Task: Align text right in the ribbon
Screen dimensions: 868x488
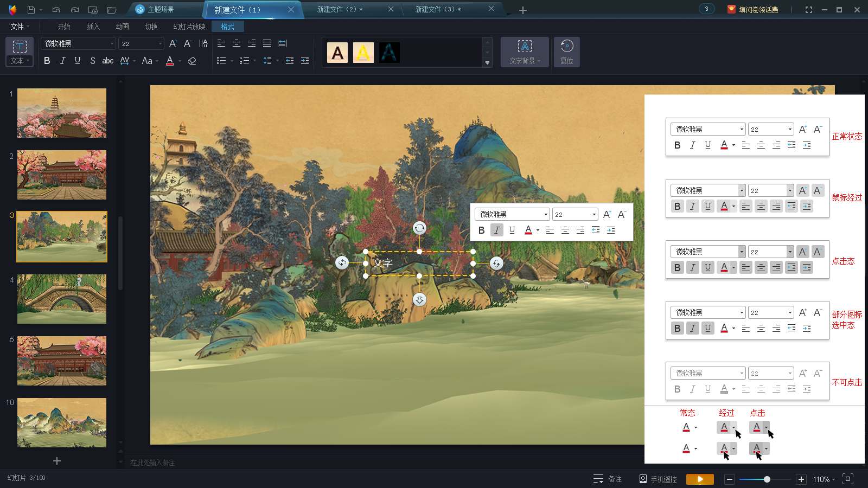Action: (x=252, y=43)
